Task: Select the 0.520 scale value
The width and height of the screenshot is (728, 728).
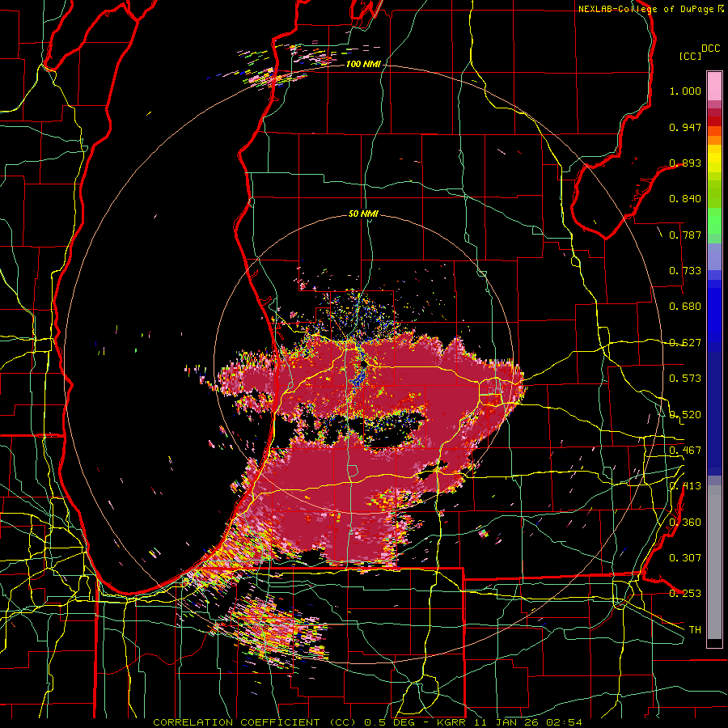Action: point(685,414)
